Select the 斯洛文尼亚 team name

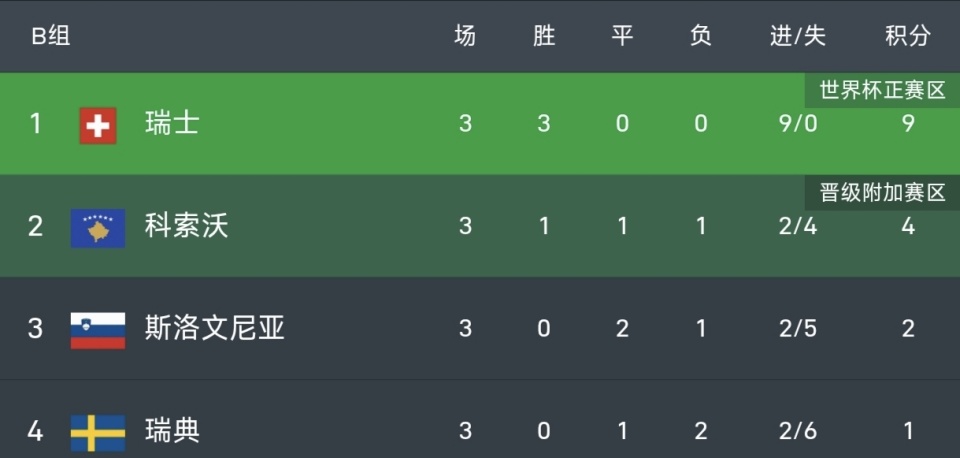pos(214,328)
